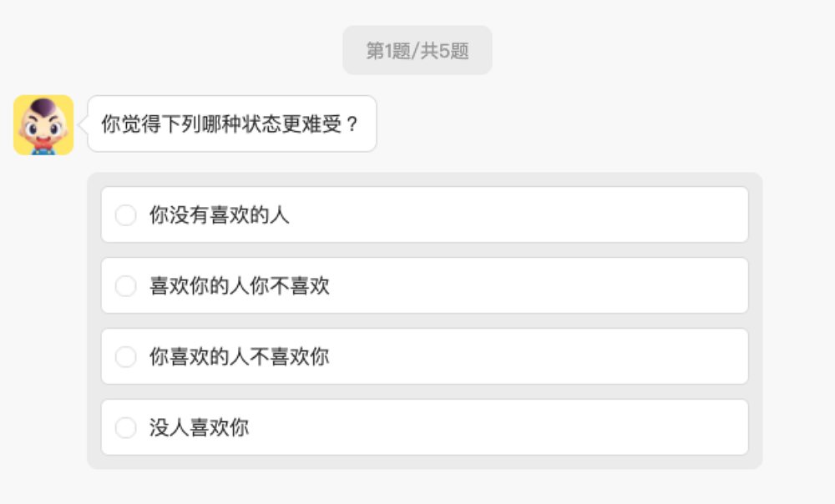Tap the word 更难受 in the question
835x504 pixels.
311,124
